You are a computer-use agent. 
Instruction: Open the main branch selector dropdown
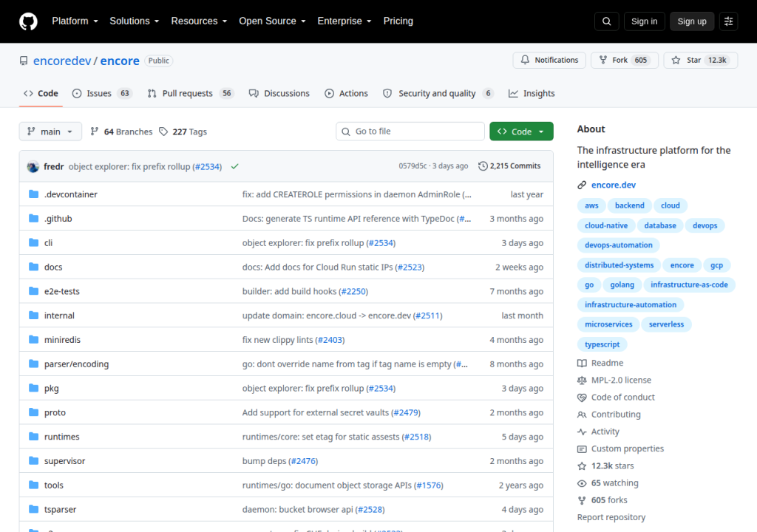[50, 132]
